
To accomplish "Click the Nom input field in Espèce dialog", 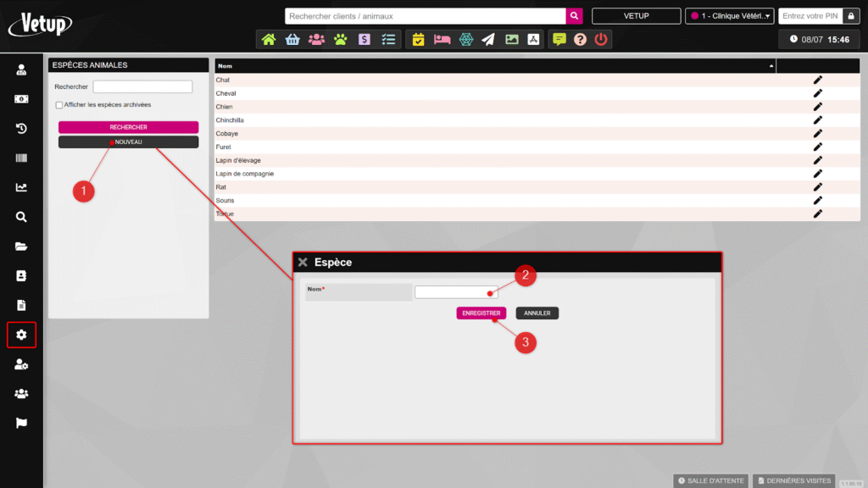I will 456,292.
